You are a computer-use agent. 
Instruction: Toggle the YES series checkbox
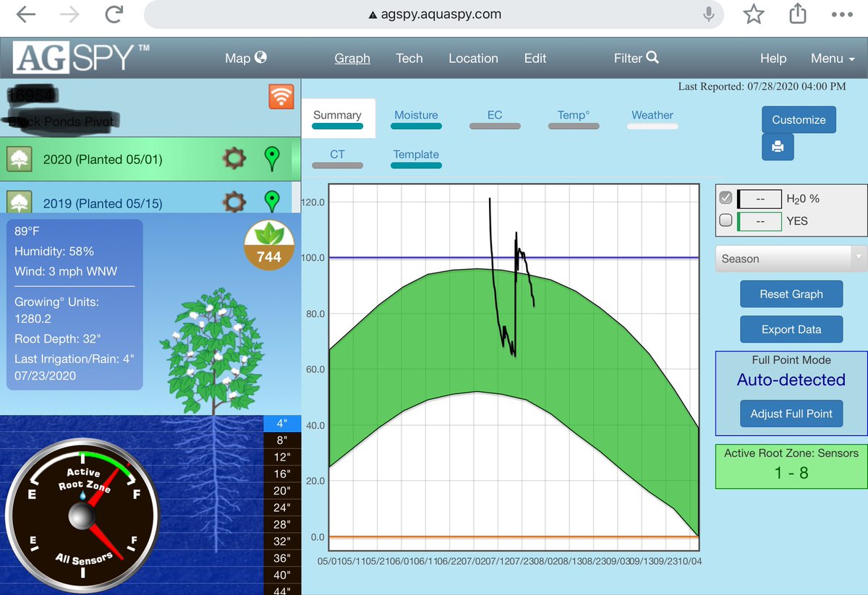click(726, 221)
